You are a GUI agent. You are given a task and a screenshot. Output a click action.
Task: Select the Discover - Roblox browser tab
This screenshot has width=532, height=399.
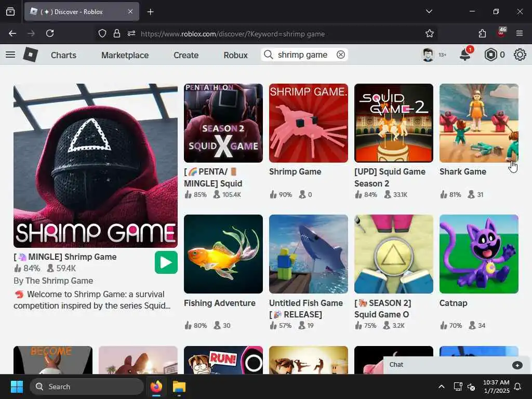[x=82, y=11]
